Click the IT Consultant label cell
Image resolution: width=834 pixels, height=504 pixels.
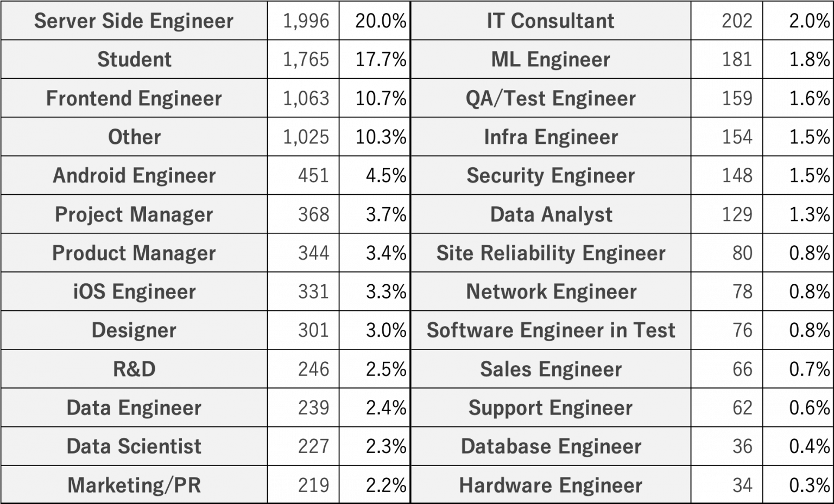(551, 21)
